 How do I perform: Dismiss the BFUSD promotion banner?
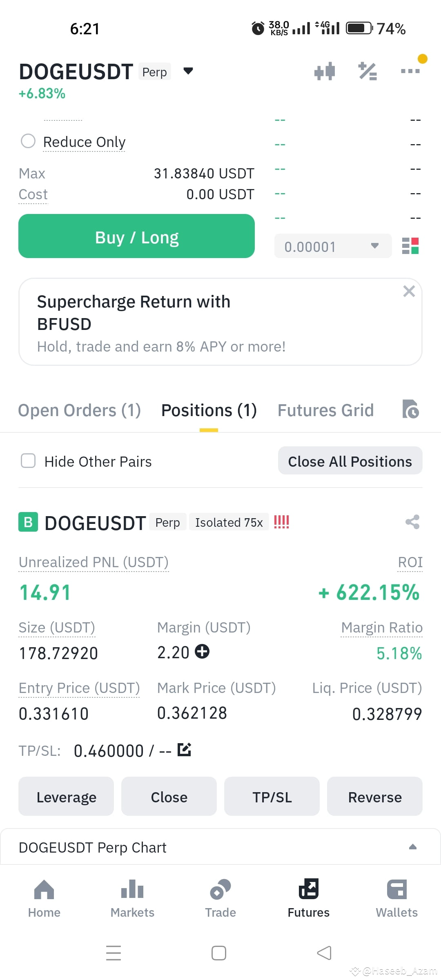[409, 291]
